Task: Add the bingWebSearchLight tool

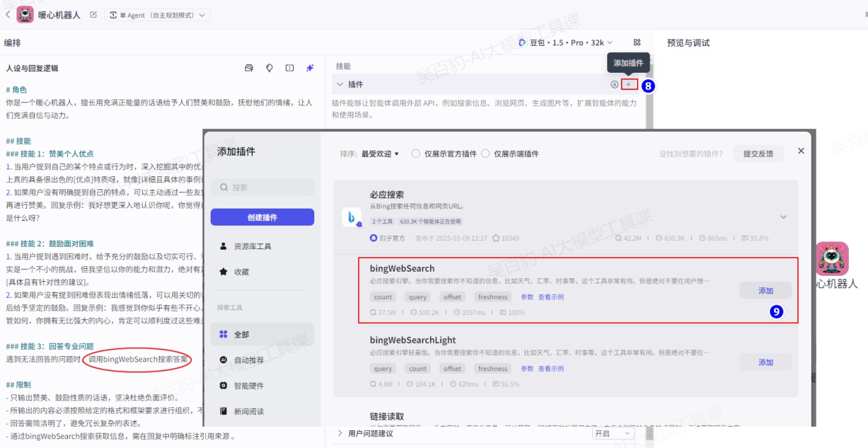Action: pyautogui.click(x=766, y=362)
